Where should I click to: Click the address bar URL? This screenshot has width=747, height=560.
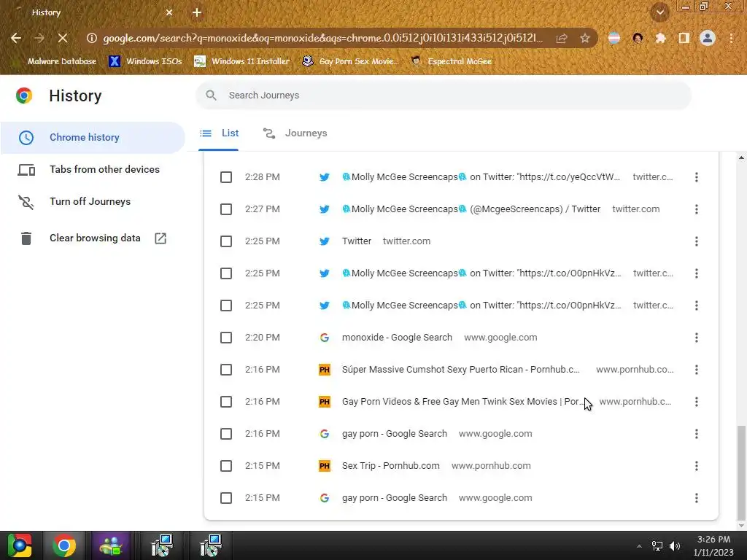coord(322,38)
